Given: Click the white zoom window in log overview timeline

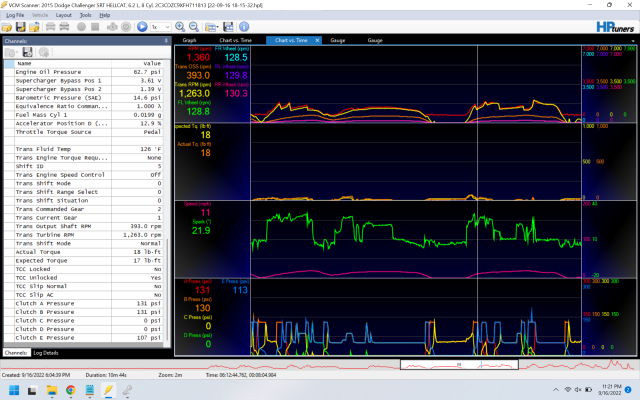Looking at the screenshot, I should coord(459,364).
